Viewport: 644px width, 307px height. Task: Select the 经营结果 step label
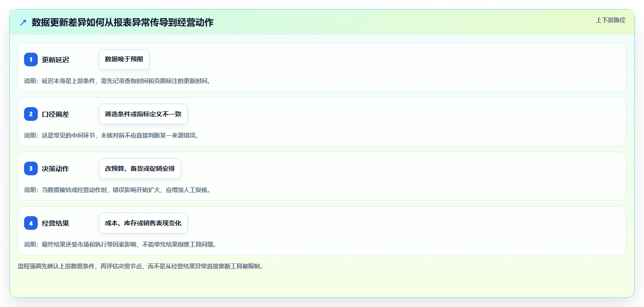55,223
